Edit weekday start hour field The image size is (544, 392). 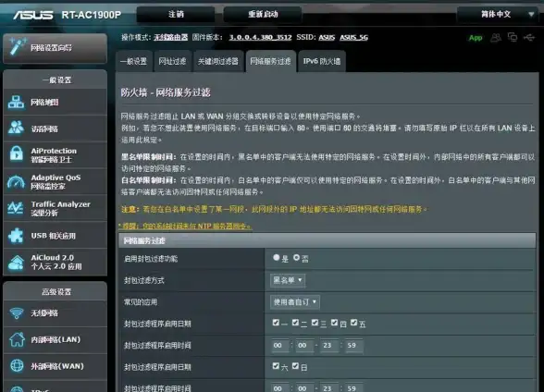click(279, 345)
